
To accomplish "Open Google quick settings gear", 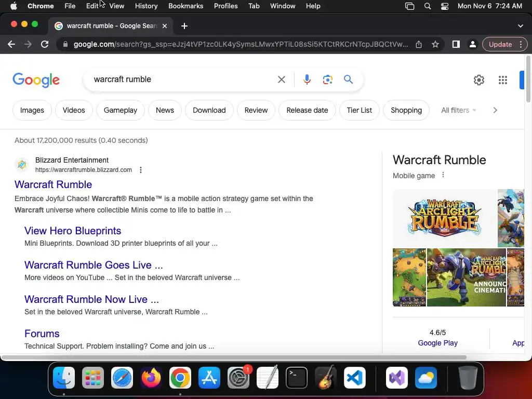I will click(478, 80).
